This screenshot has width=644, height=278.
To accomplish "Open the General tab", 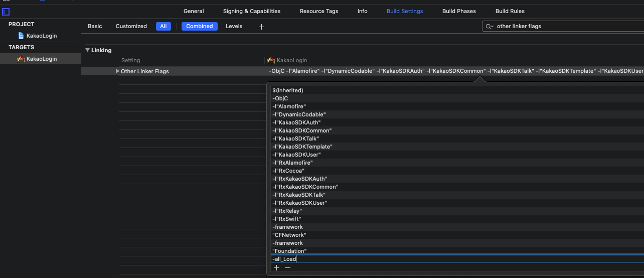I will 194,11.
